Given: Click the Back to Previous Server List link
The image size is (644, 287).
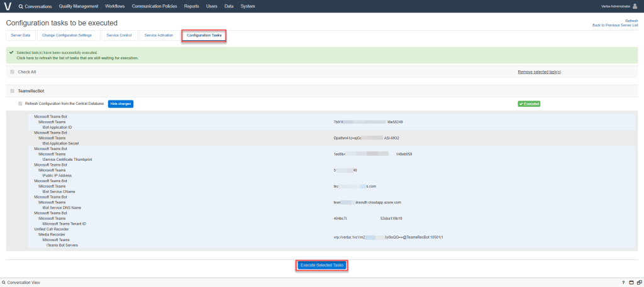Looking at the screenshot, I should (x=615, y=25).
